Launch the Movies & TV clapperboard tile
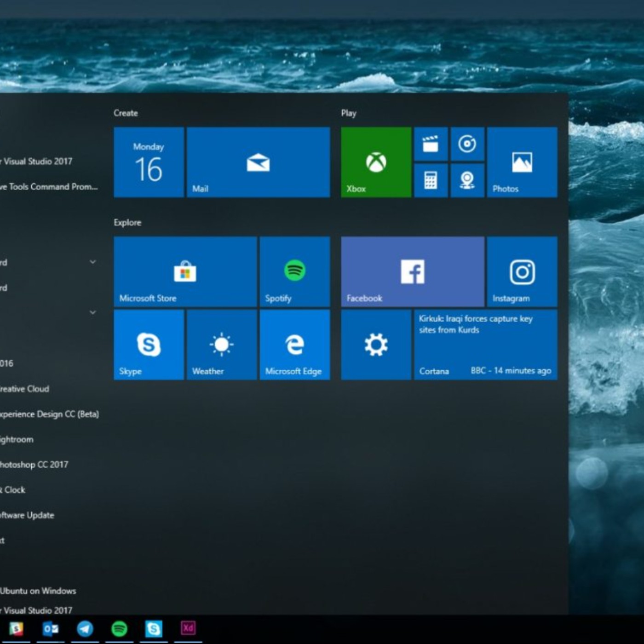Screen dimensions: 644x644 point(431,144)
